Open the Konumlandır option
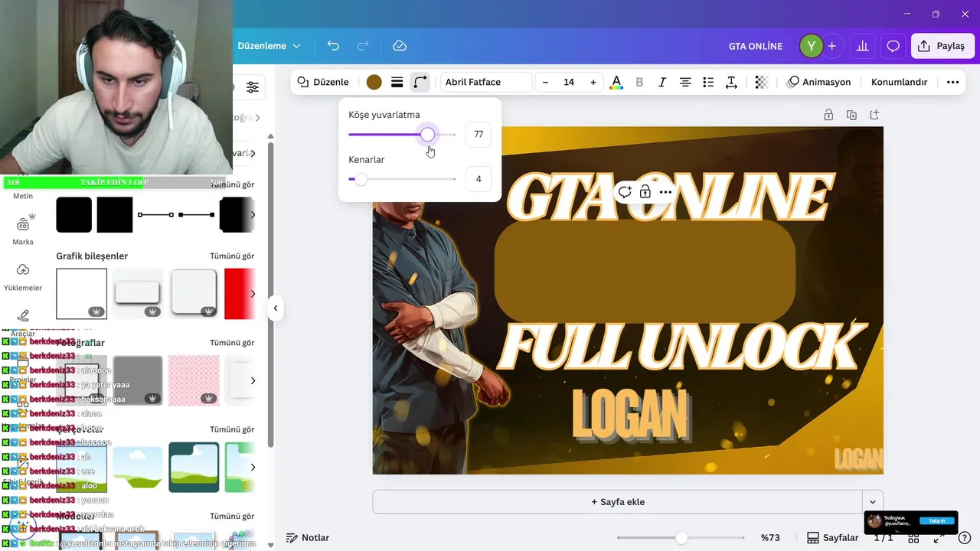 point(899,82)
